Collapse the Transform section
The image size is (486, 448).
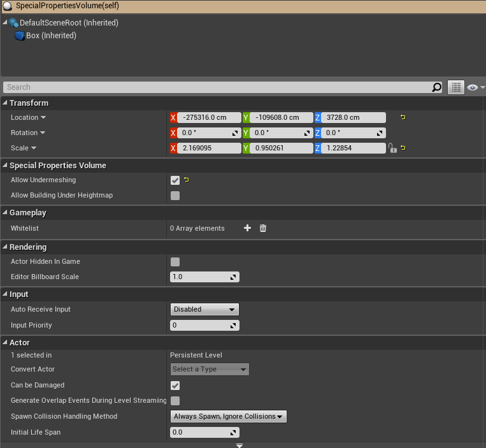pyautogui.click(x=6, y=103)
